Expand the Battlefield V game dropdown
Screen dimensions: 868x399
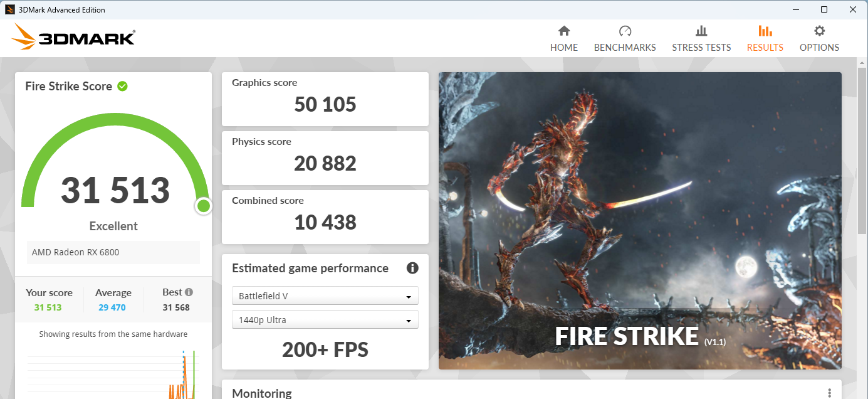click(x=325, y=296)
